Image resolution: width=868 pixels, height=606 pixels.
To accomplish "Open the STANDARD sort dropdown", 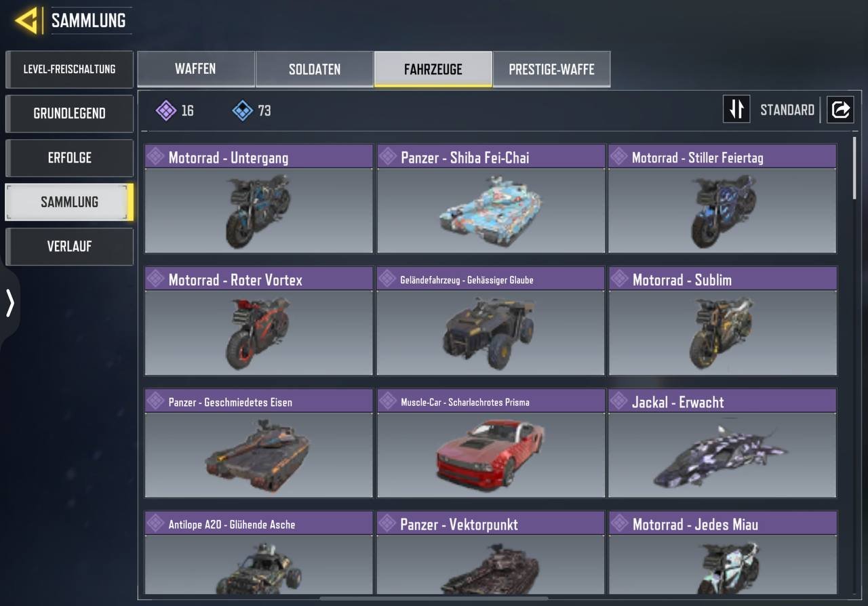I will coord(787,110).
